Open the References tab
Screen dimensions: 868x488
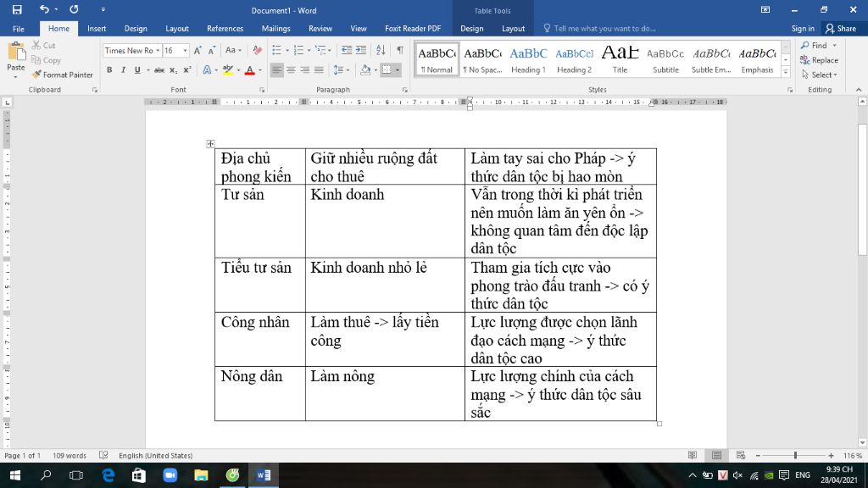pyautogui.click(x=225, y=28)
